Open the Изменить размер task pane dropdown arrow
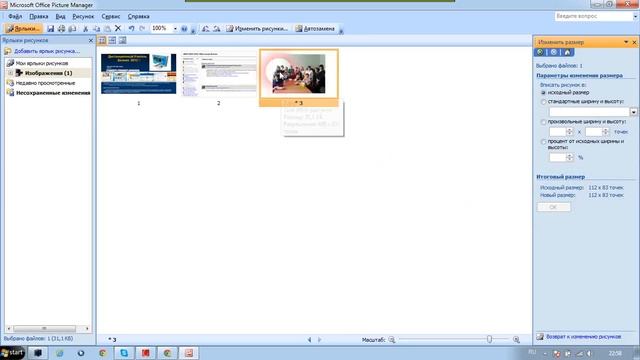This screenshot has width=640, height=360. coord(626,42)
